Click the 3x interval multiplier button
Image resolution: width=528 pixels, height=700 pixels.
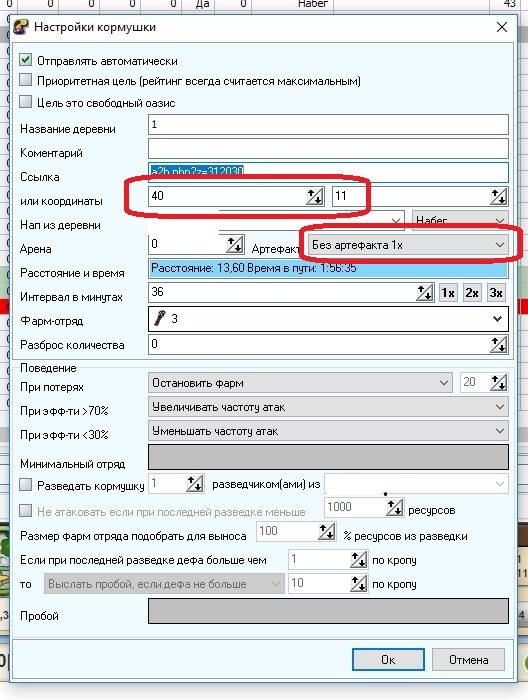496,293
